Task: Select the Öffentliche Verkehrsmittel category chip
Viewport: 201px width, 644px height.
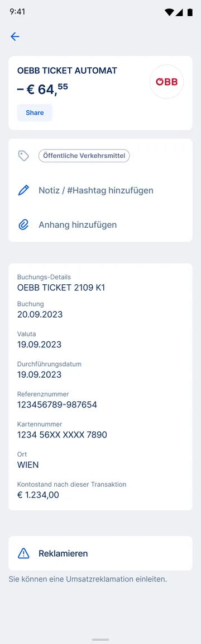Action: 84,156
